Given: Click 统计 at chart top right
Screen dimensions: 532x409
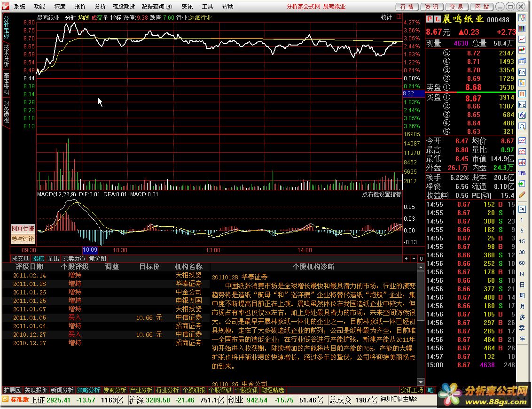Looking at the screenshot, I should point(386,17).
